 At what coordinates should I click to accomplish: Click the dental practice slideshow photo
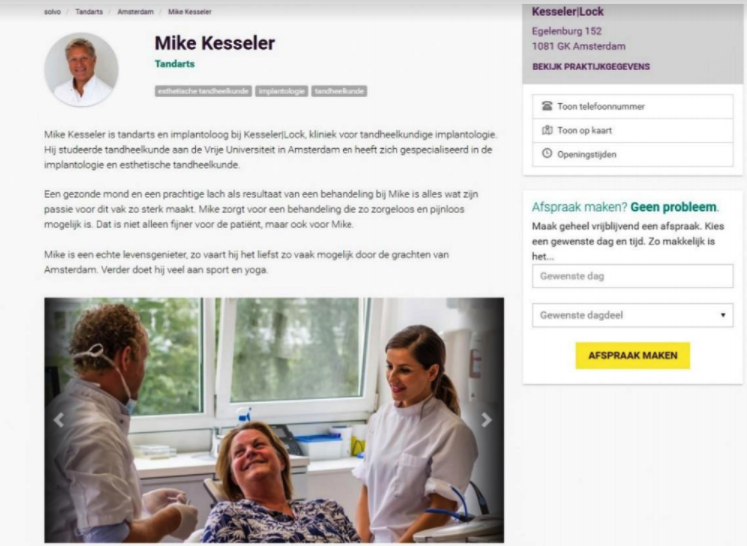[274, 420]
